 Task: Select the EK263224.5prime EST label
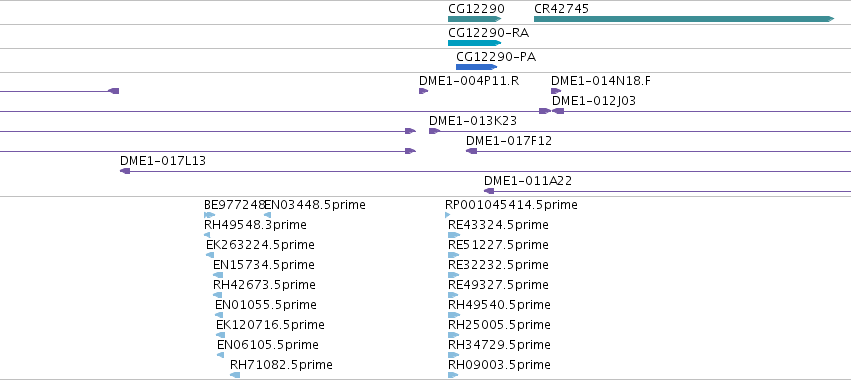pyautogui.click(x=261, y=245)
